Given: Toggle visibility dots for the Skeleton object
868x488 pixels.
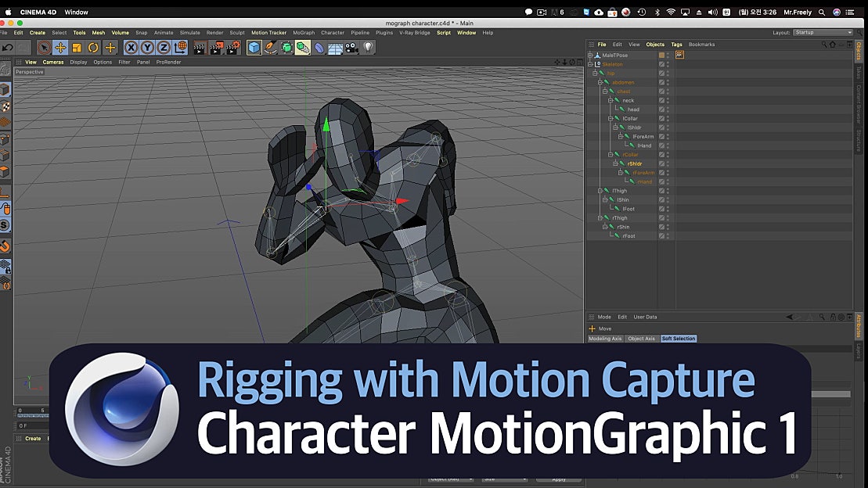Looking at the screenshot, I should (x=669, y=63).
